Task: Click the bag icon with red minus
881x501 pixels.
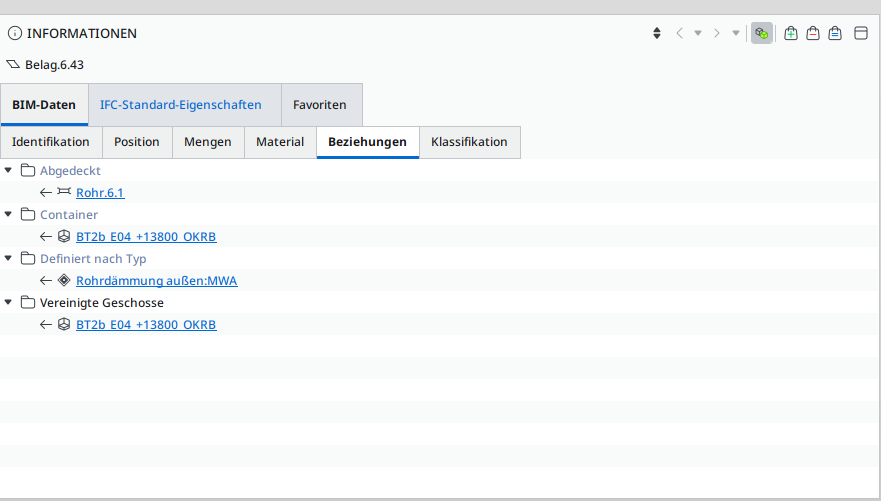Action: tap(813, 33)
